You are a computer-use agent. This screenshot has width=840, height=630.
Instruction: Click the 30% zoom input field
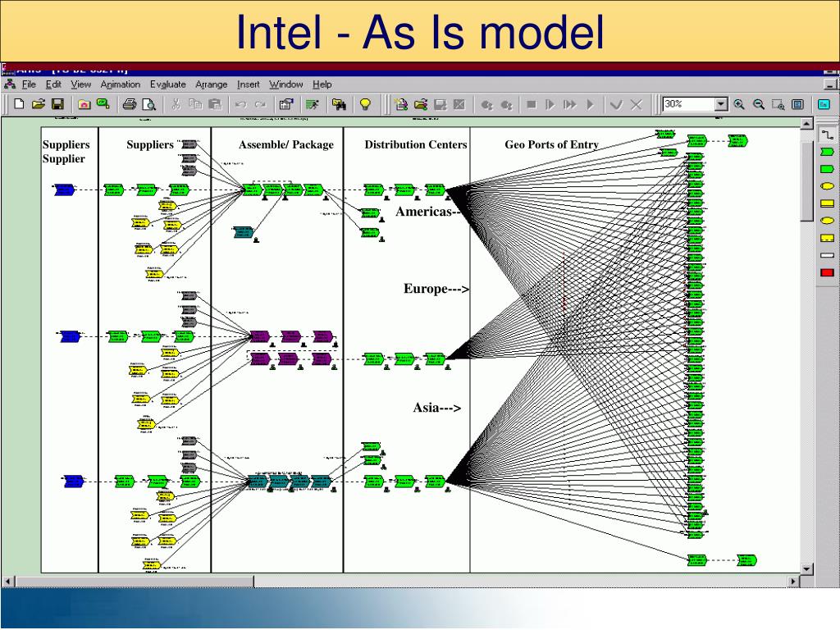pos(689,104)
